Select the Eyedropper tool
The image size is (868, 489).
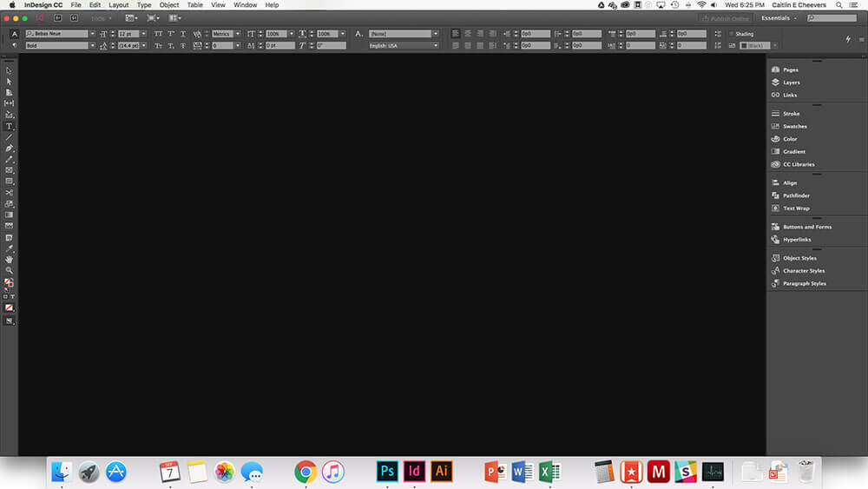tap(9, 248)
